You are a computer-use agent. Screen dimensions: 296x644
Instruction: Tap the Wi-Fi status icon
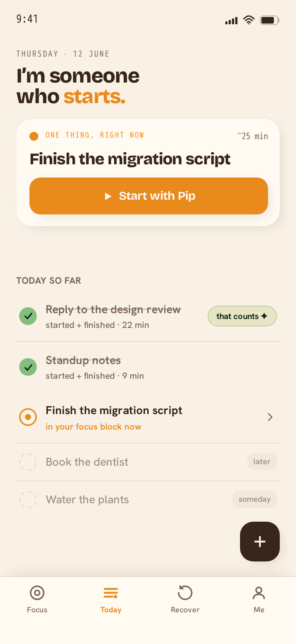[x=249, y=20]
